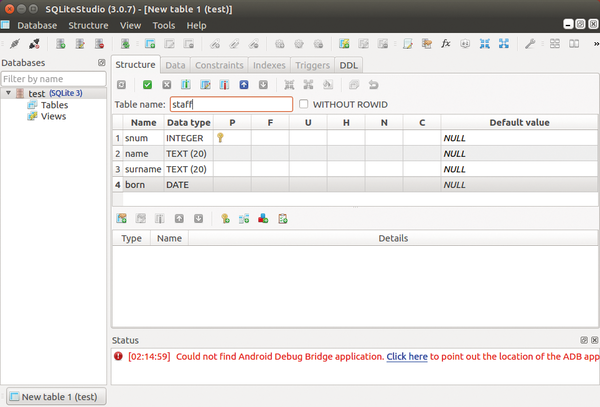Click the Remove database icon
The image size is (600, 407).
[99, 44]
